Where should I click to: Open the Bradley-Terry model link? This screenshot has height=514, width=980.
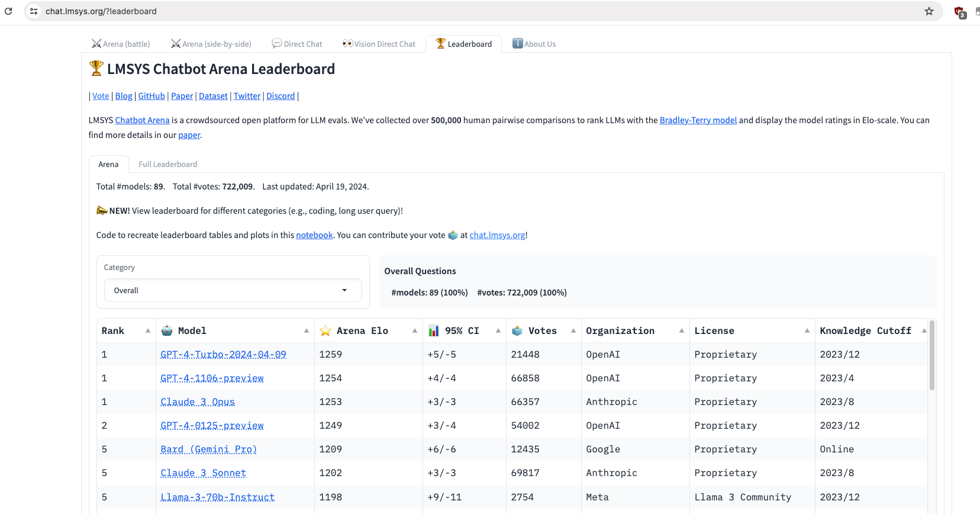coord(698,120)
